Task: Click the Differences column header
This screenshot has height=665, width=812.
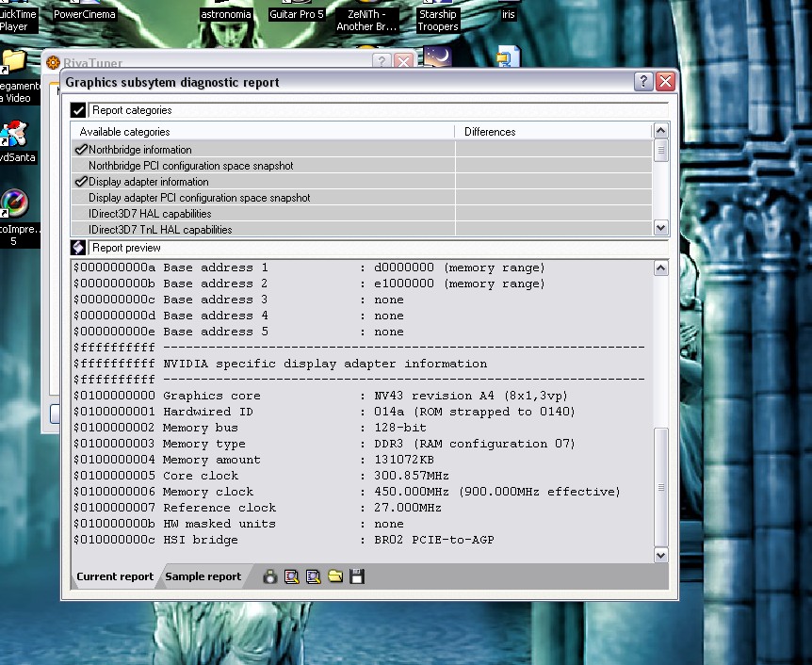Action: coord(554,132)
